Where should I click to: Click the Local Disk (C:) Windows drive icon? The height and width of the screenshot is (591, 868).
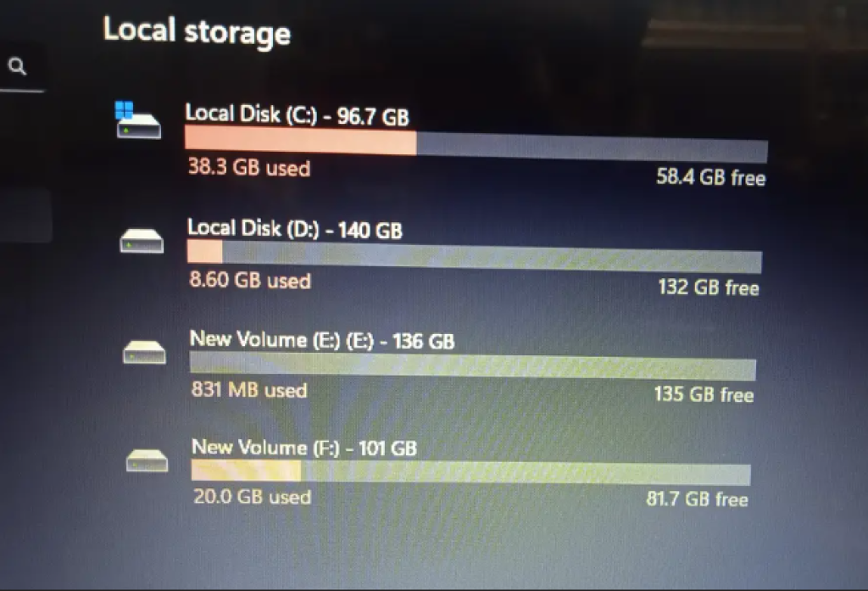pyautogui.click(x=136, y=120)
